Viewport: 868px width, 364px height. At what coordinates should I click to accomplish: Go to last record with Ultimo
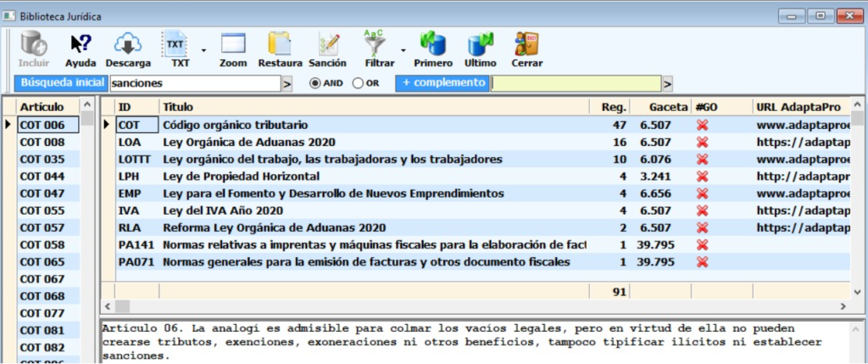pos(480,44)
